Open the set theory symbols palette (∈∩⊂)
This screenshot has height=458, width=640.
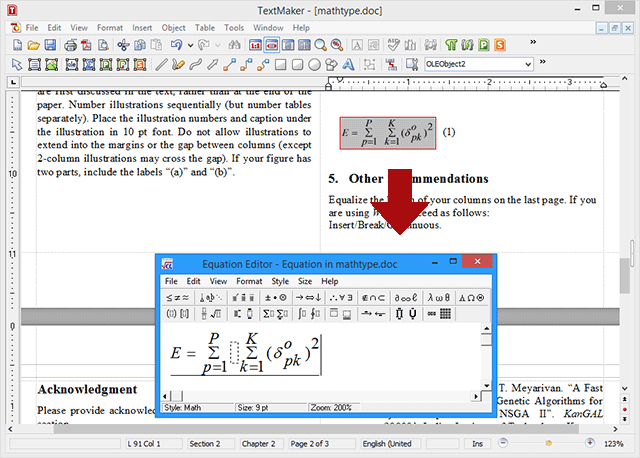coord(373,298)
